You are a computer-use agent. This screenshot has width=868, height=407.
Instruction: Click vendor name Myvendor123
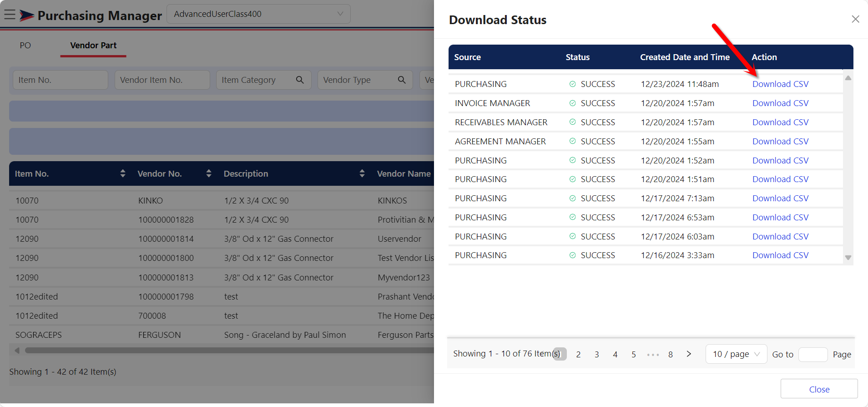tap(404, 278)
